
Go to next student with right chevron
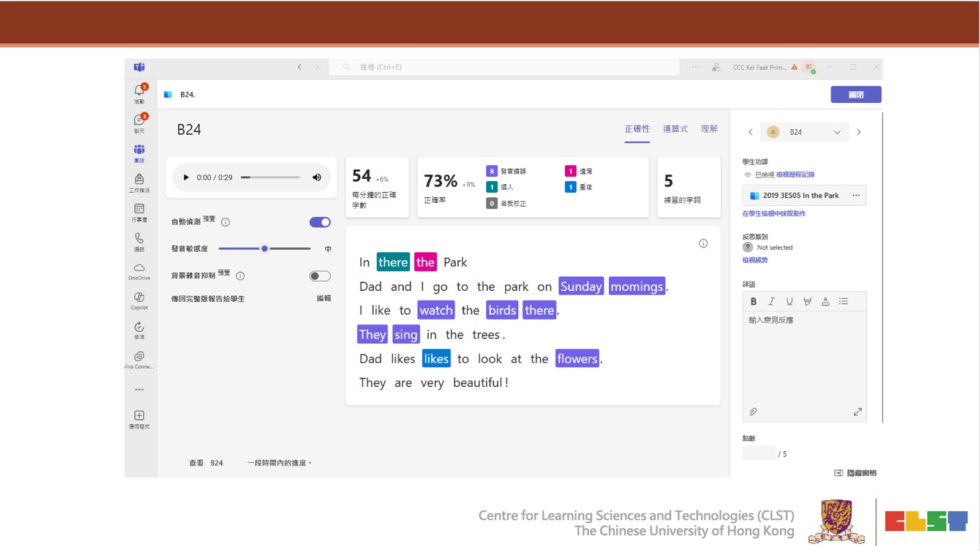859,132
